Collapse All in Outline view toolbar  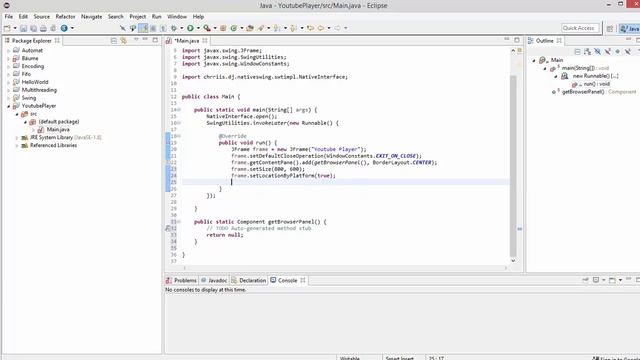(577, 51)
